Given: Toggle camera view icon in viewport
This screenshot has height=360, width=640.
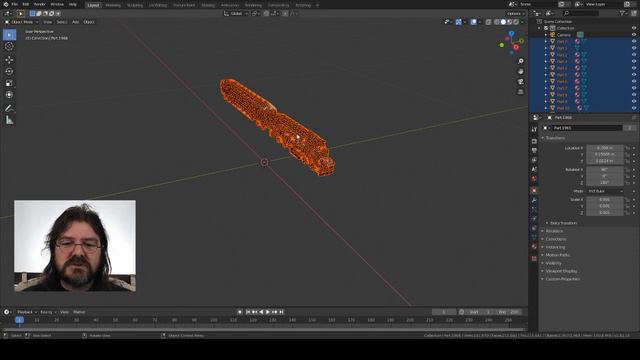Looking at the screenshot, I should 521,82.
